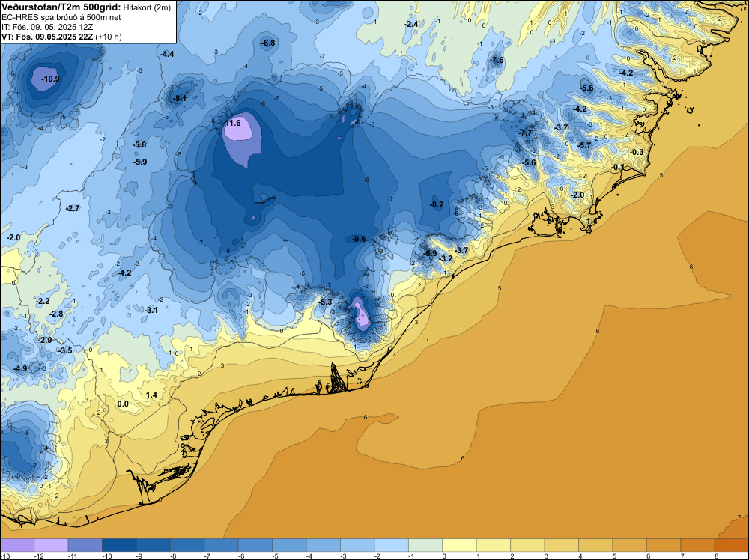This screenshot has height=560, width=749.
Task: Click the -3.5 temperature value
Action: click(65, 350)
